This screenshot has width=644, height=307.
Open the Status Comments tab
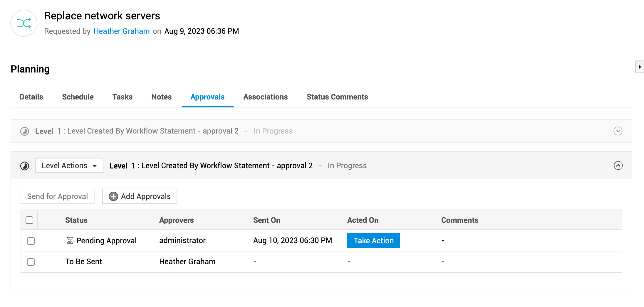(337, 97)
